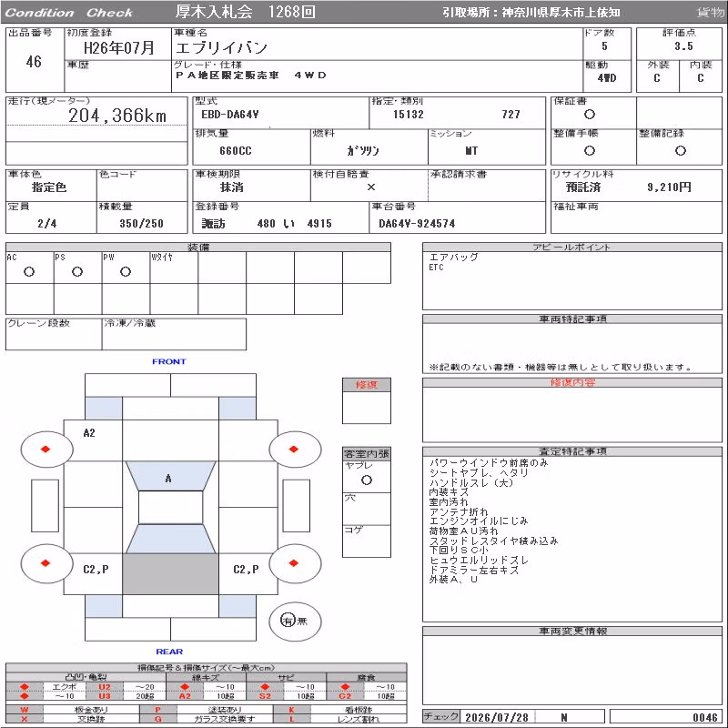Select the アピールポイント section header
728x728 pixels.
point(572,247)
